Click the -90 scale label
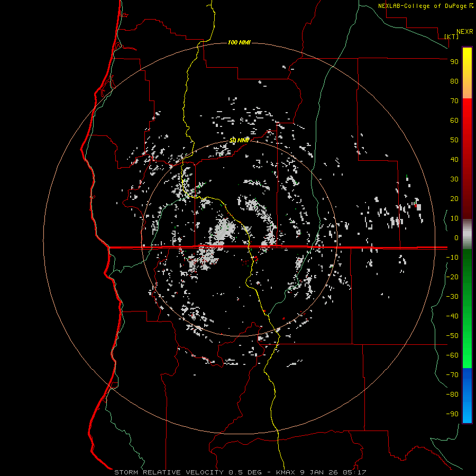476x476 pixels. pos(452,414)
